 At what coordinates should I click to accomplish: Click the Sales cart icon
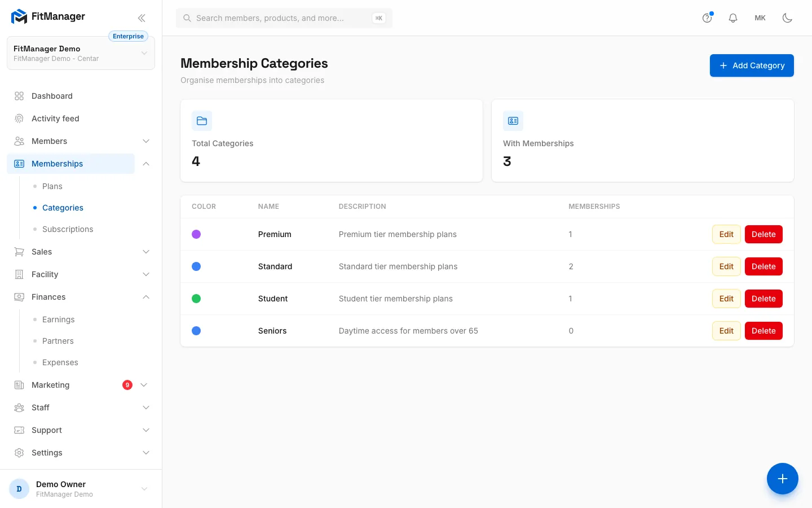tap(19, 252)
